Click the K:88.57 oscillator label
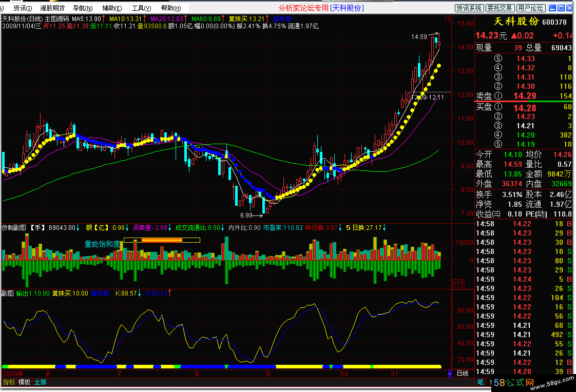This screenshot has height=392, width=576. tap(126, 293)
